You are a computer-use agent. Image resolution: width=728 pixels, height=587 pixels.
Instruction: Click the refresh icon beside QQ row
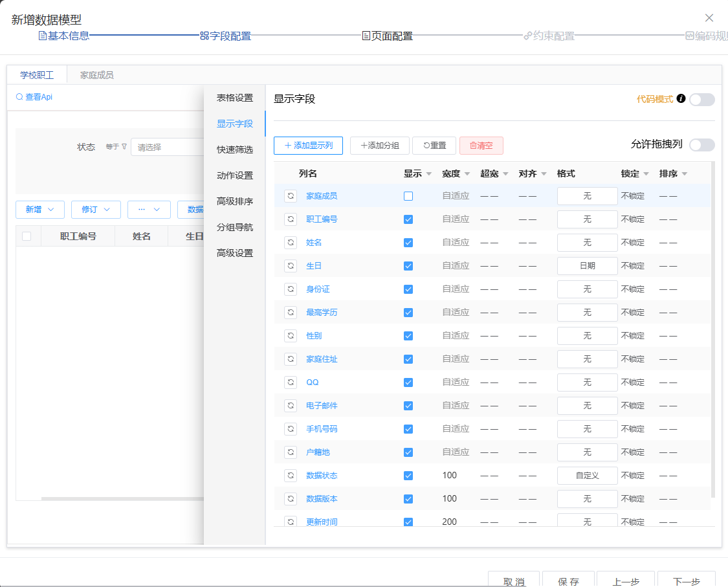[291, 382]
